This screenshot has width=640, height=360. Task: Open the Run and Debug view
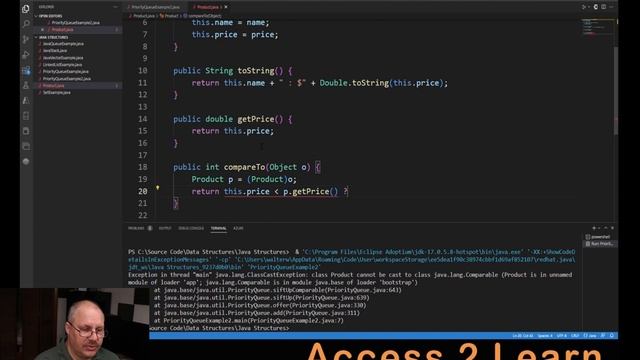(x=26, y=55)
